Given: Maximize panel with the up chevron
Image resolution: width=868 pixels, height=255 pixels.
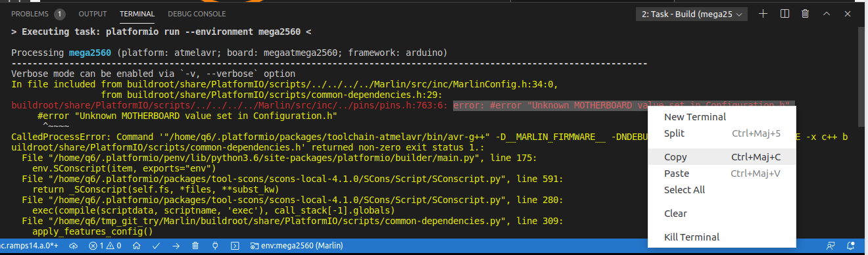Looking at the screenshot, I should pyautogui.click(x=827, y=13).
